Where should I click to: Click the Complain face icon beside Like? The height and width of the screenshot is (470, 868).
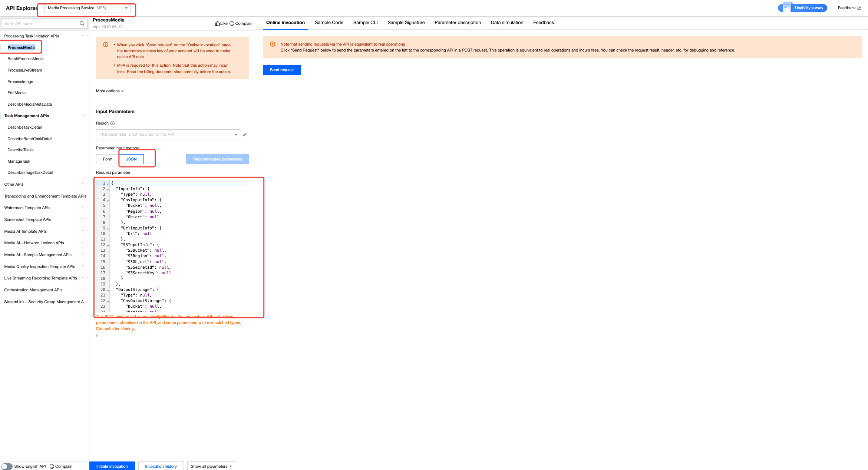(232, 23)
